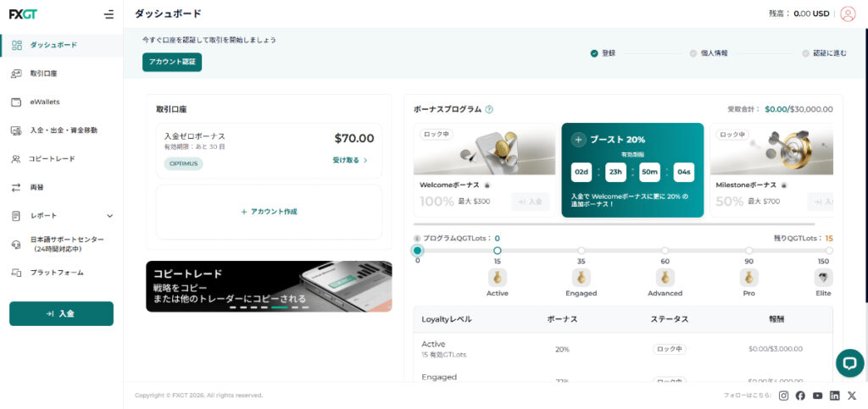868x409 pixels.
Task: Select the 登録 step indicator
Action: click(x=603, y=53)
